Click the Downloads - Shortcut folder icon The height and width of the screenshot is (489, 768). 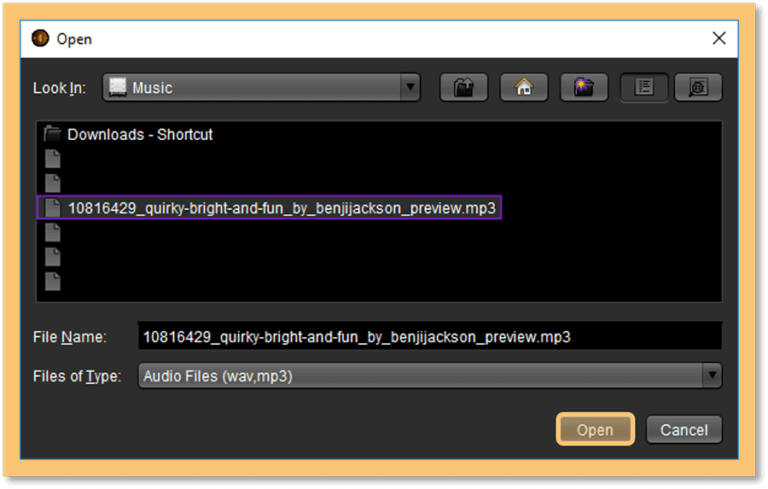point(52,134)
